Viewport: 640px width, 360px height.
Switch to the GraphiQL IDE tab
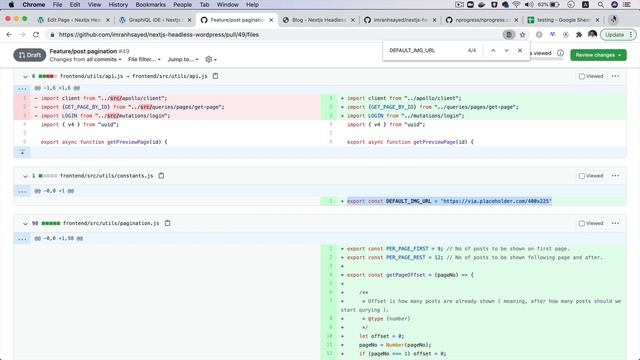[x=155, y=20]
